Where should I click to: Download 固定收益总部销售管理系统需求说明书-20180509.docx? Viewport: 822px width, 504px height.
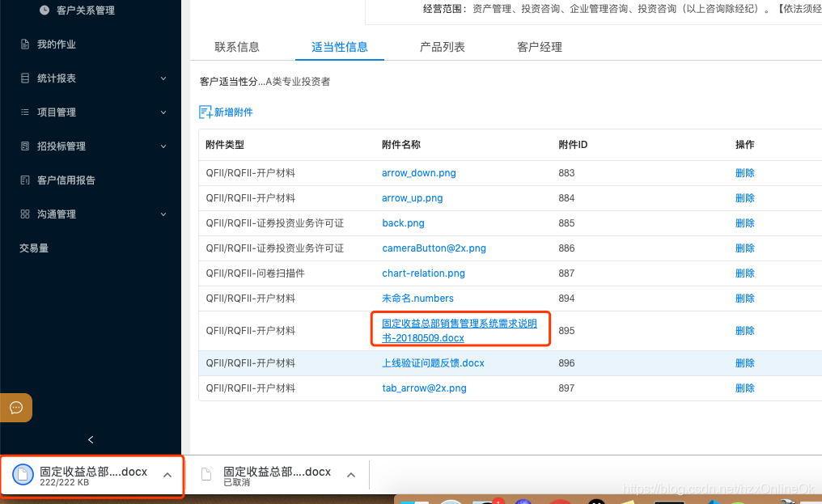pyautogui.click(x=460, y=330)
